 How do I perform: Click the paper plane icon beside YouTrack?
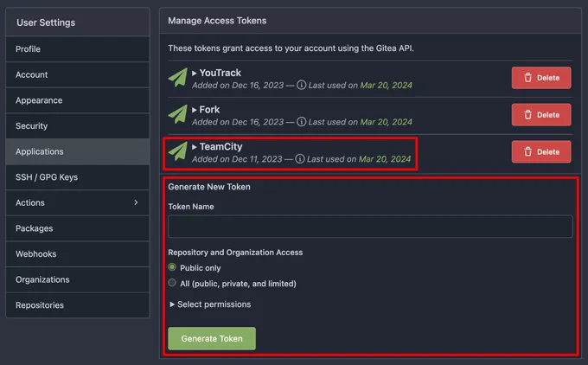pos(178,78)
